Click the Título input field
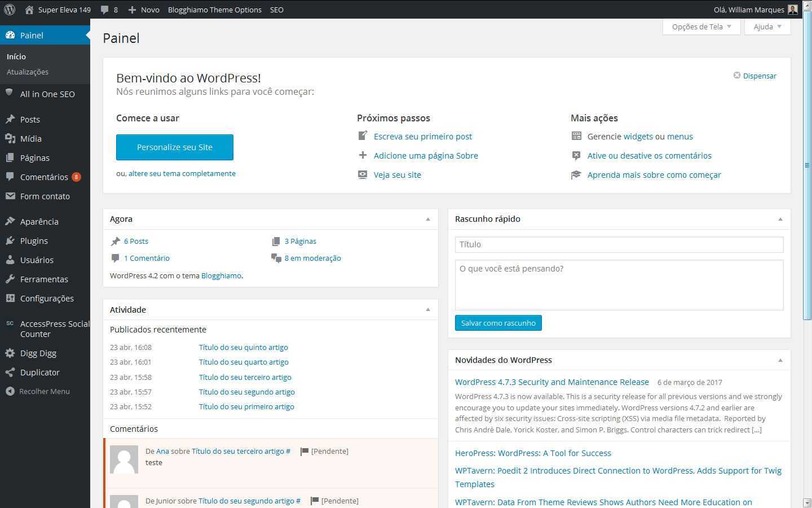The width and height of the screenshot is (812, 508). point(619,244)
